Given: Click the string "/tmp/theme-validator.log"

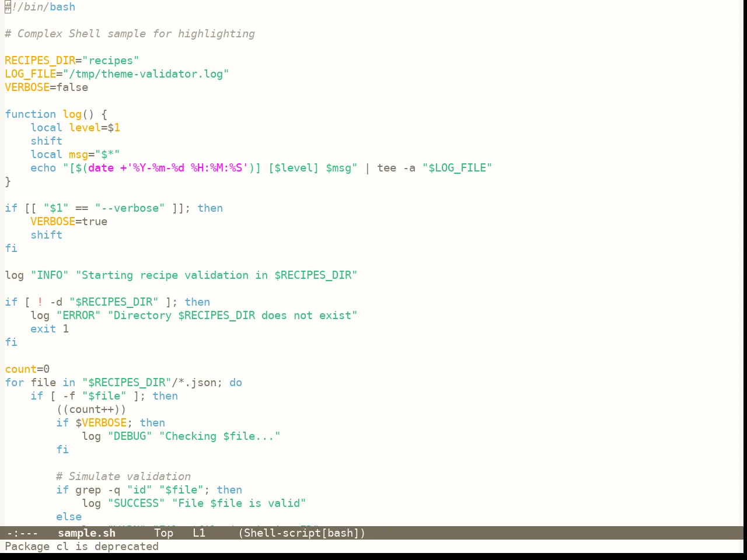Looking at the screenshot, I should [146, 74].
